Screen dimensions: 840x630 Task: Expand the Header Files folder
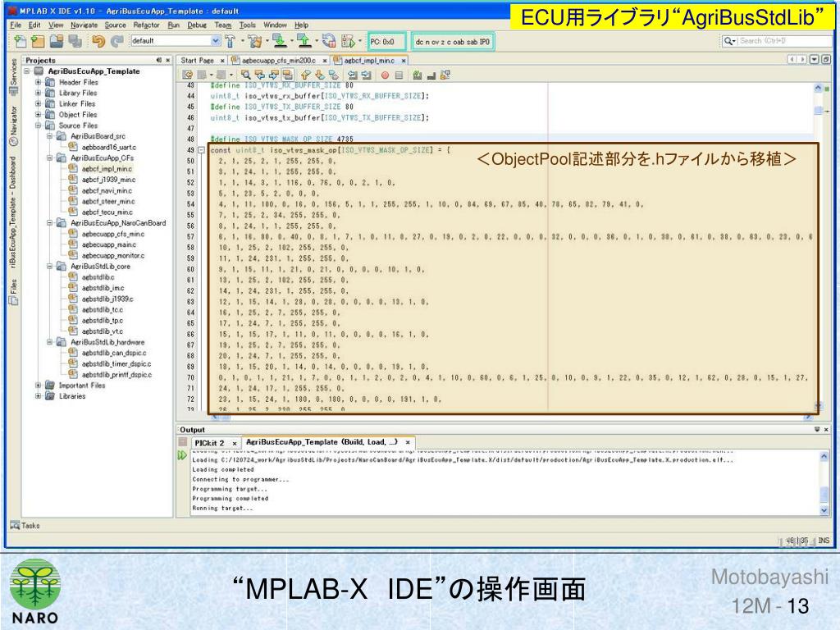click(38, 83)
